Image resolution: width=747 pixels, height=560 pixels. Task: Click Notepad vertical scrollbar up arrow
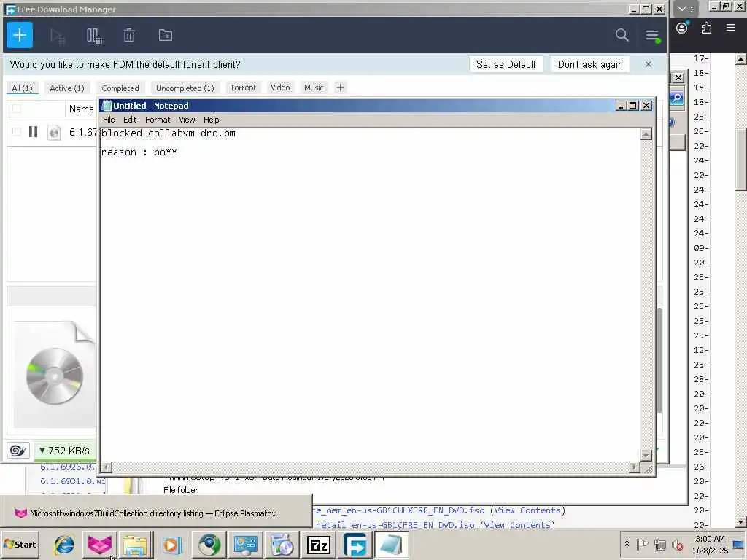[x=646, y=134]
